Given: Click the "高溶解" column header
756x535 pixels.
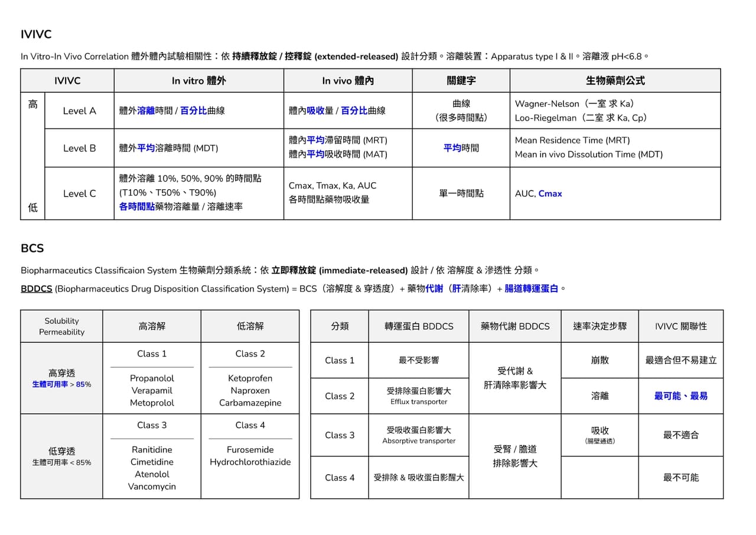Looking at the screenshot, I should [x=152, y=326].
